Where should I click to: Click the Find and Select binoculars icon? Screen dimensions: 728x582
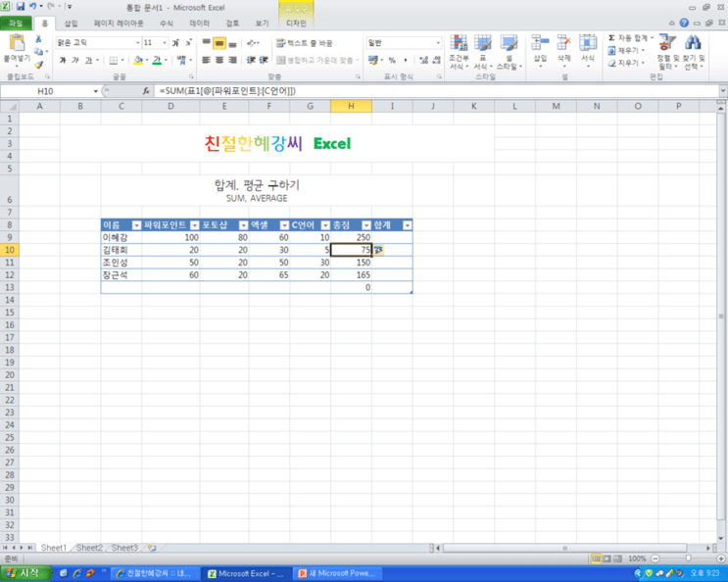(693, 43)
